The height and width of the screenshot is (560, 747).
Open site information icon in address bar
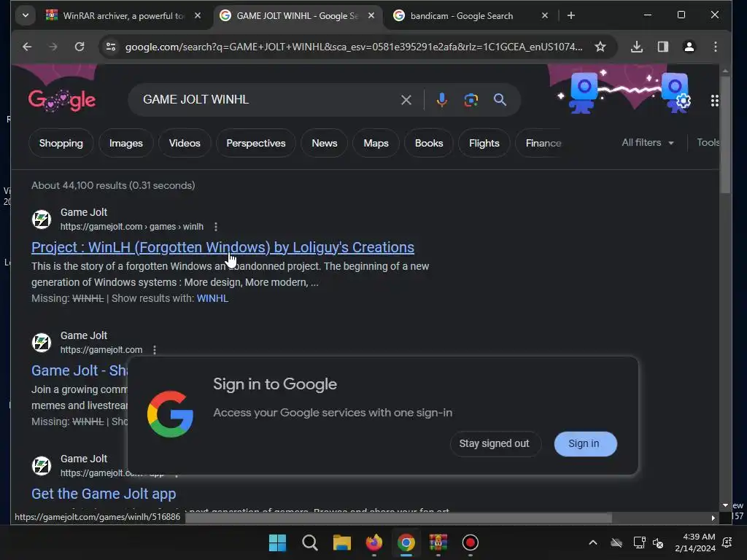coord(111,47)
